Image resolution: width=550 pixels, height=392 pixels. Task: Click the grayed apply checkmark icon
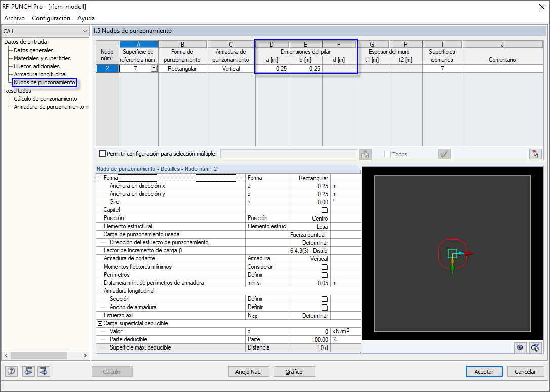tap(444, 154)
